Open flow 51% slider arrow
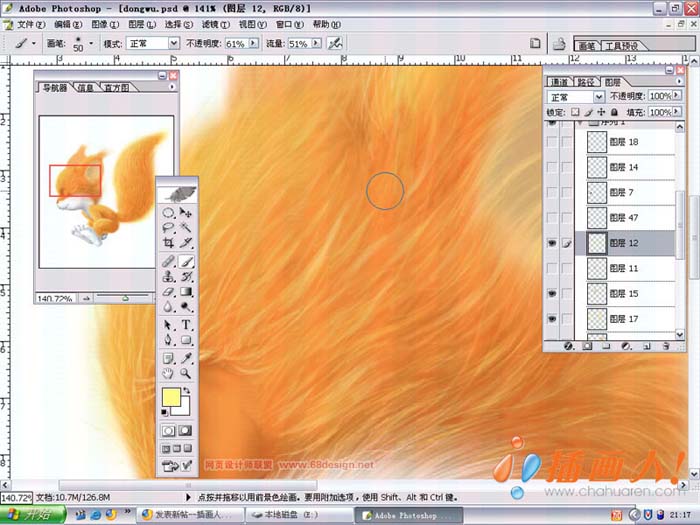Image resolution: width=700 pixels, height=525 pixels. [x=317, y=43]
